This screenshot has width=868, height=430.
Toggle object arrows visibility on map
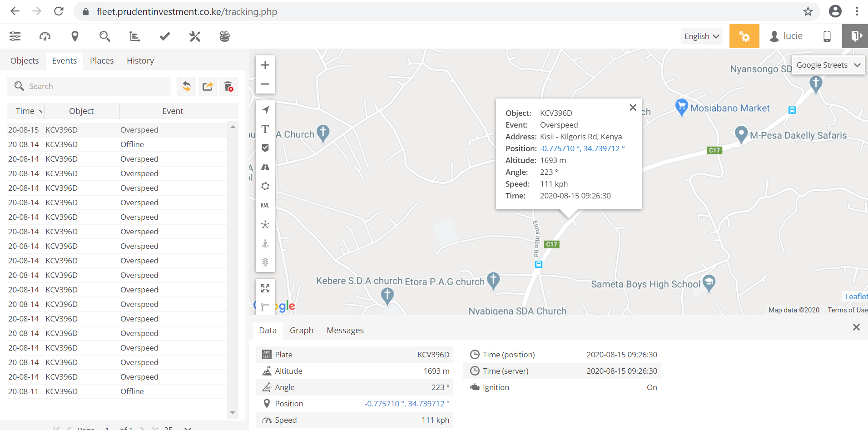pos(265,110)
